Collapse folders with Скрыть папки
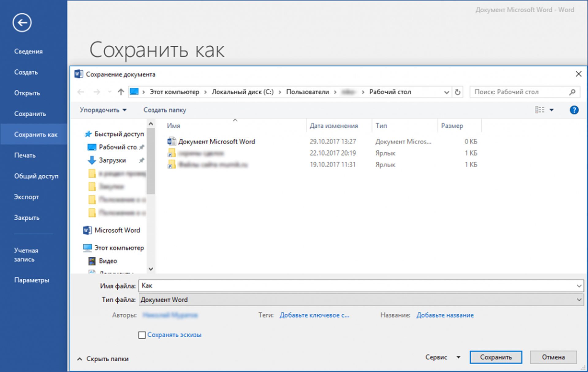588x372 pixels. 103,359
